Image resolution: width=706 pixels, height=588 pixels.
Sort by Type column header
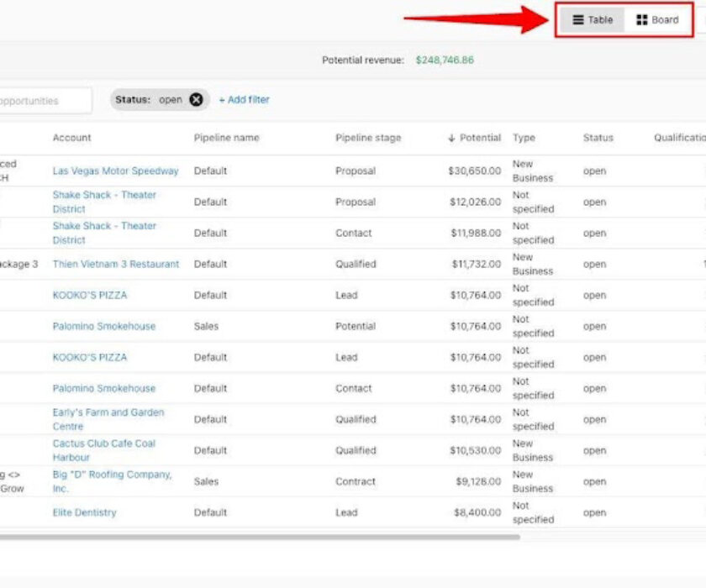[524, 138]
